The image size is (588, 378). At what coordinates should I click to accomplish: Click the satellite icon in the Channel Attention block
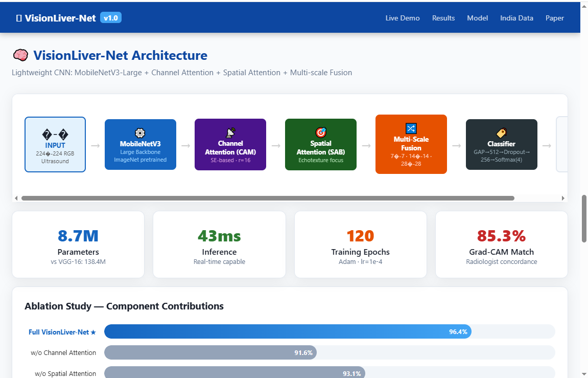(x=230, y=132)
